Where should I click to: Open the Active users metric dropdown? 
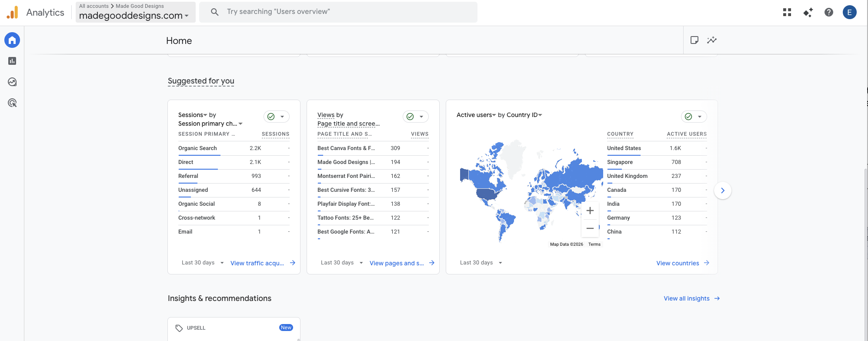[x=476, y=115]
